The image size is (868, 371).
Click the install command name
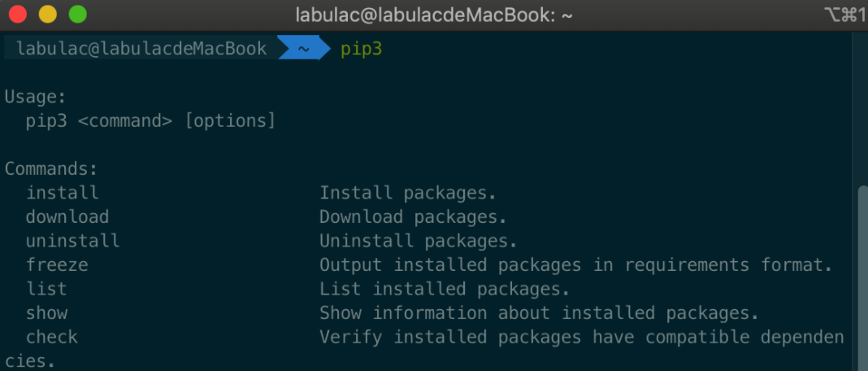coord(62,193)
